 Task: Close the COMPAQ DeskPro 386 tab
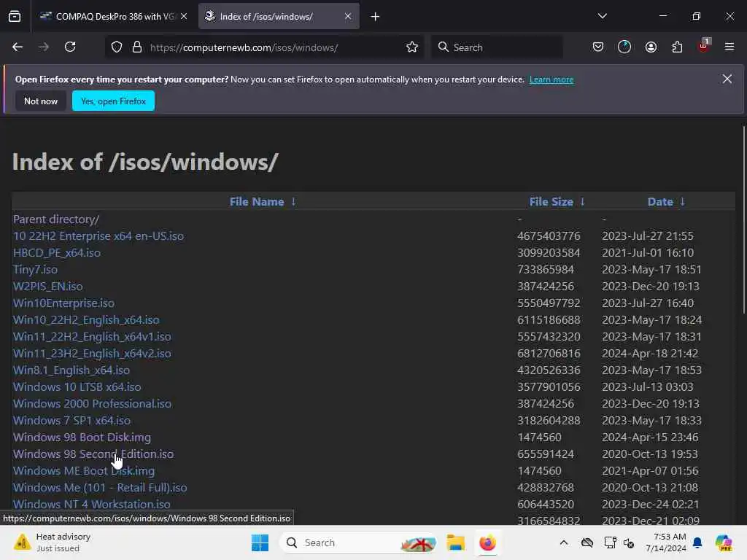coord(184,17)
